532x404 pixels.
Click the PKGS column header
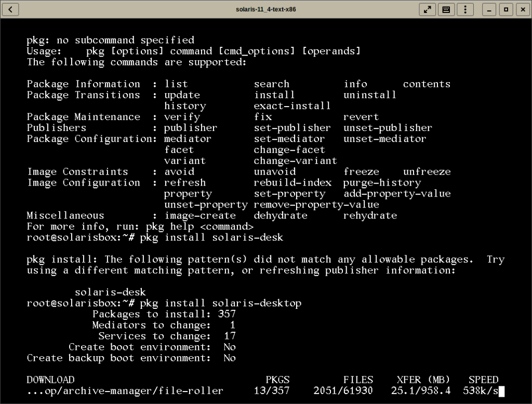click(x=277, y=380)
